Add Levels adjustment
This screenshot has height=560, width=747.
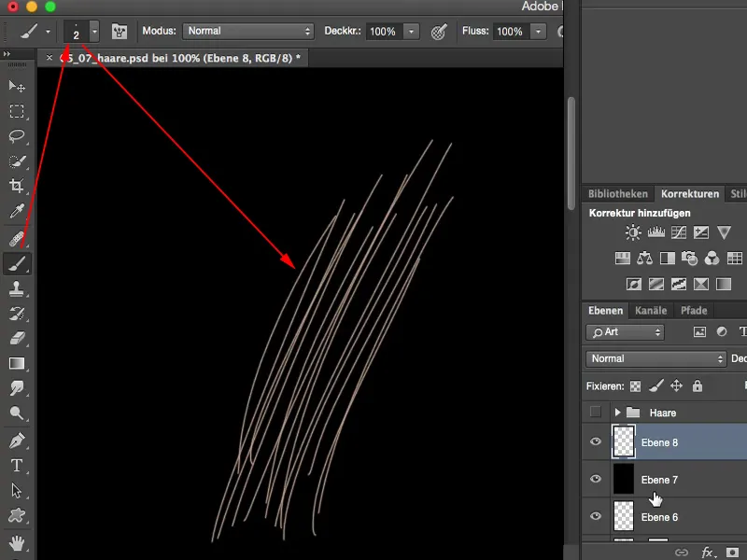656,232
